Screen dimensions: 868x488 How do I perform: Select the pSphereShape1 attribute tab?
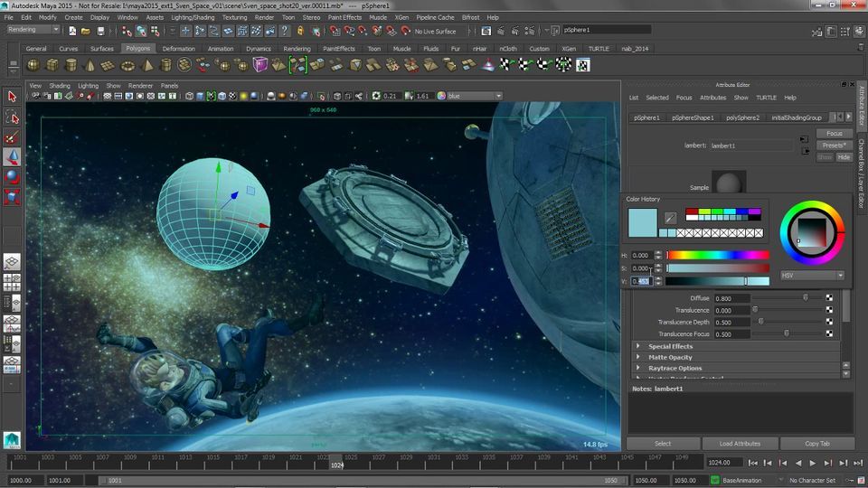(693, 117)
